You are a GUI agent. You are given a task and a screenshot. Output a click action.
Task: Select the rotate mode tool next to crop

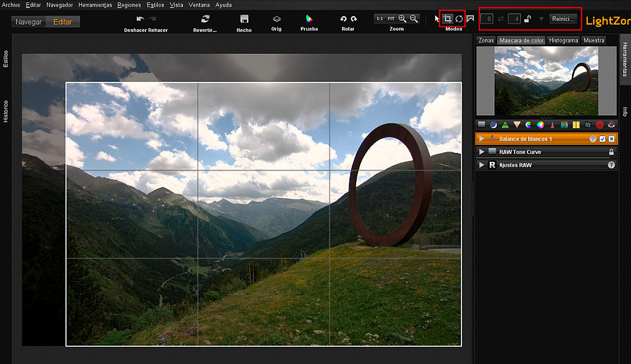[x=459, y=18]
